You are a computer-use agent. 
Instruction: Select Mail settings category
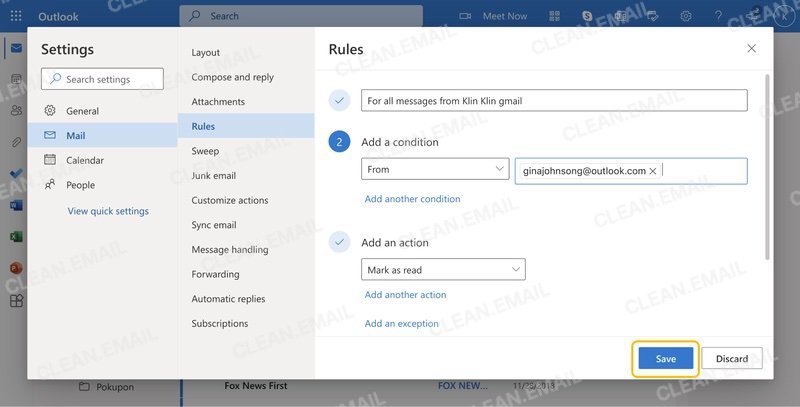[x=102, y=135]
